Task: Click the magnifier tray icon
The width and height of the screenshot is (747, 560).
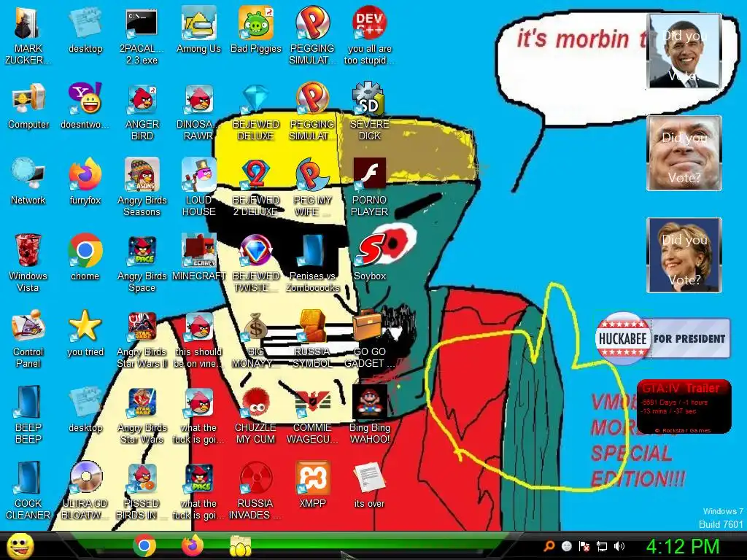Action: (549, 545)
